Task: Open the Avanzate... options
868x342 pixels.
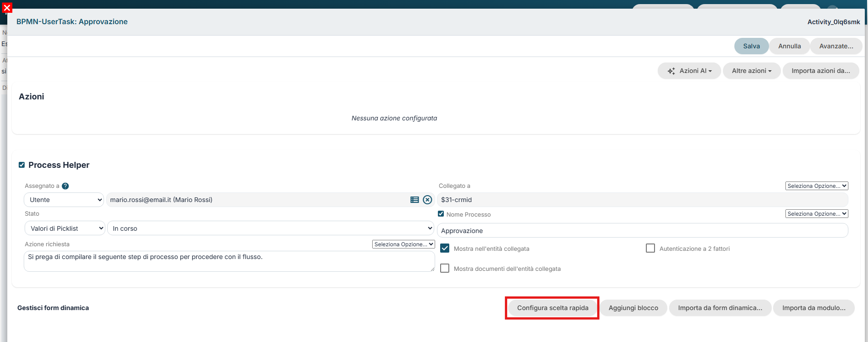Action: (x=836, y=46)
